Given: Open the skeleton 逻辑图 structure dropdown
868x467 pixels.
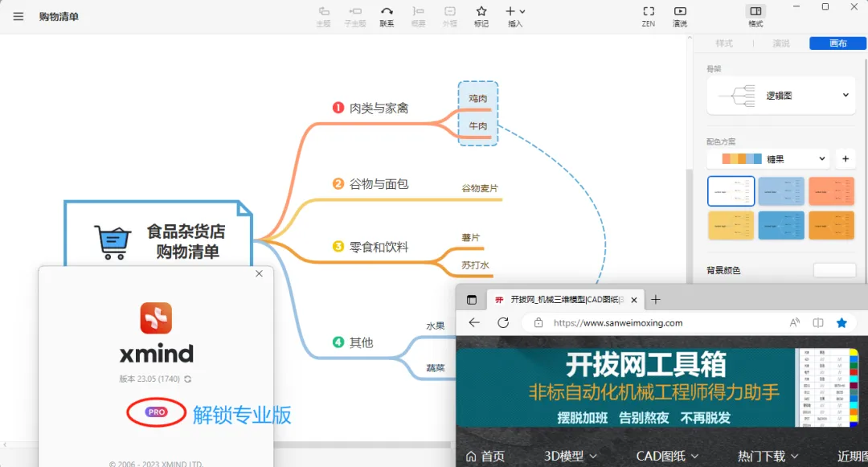Looking at the screenshot, I should (x=781, y=96).
